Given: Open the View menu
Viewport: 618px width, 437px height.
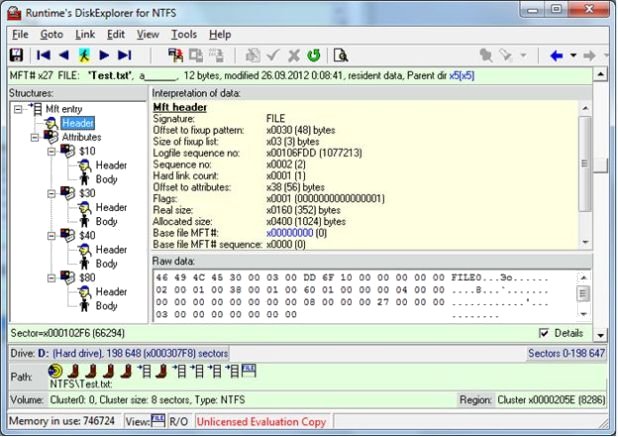Looking at the screenshot, I should [x=148, y=35].
